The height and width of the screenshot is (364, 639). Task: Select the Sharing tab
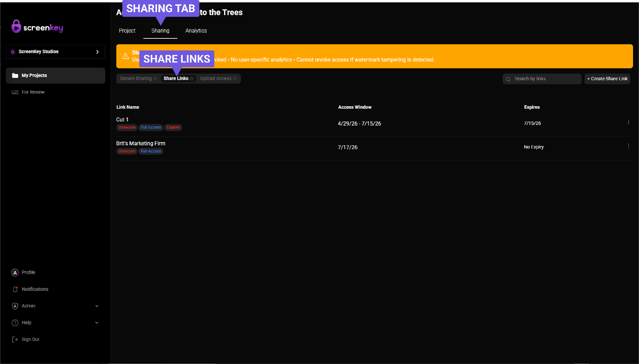pyautogui.click(x=160, y=31)
